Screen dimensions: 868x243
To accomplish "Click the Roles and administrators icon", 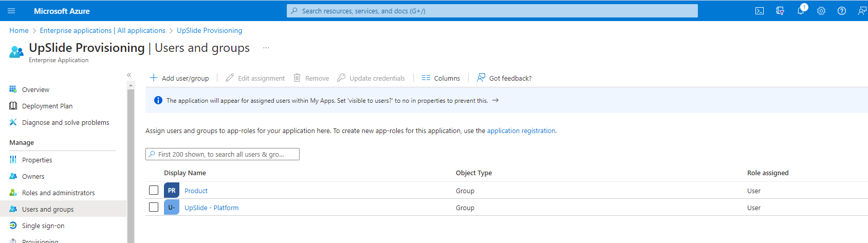I will 13,193.
